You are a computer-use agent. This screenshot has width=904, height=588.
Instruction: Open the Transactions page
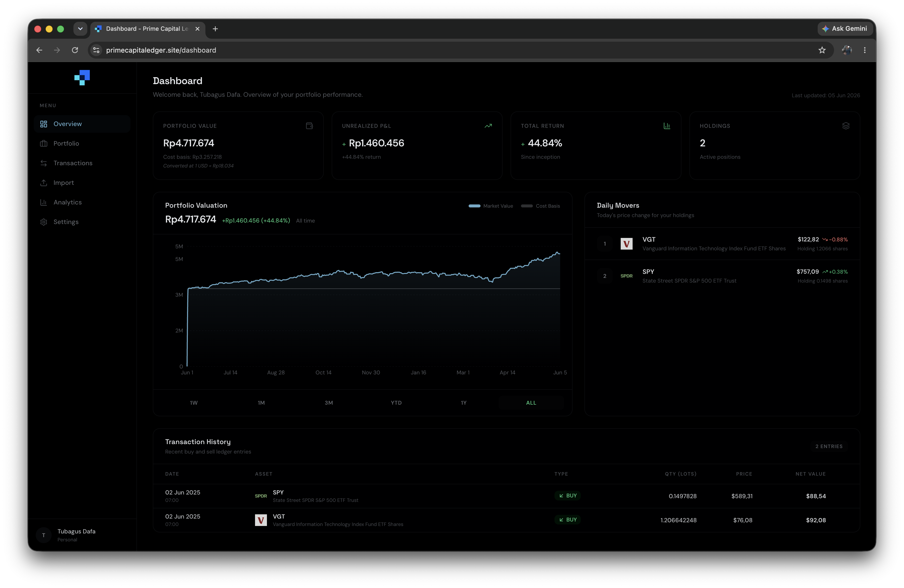[82, 163]
